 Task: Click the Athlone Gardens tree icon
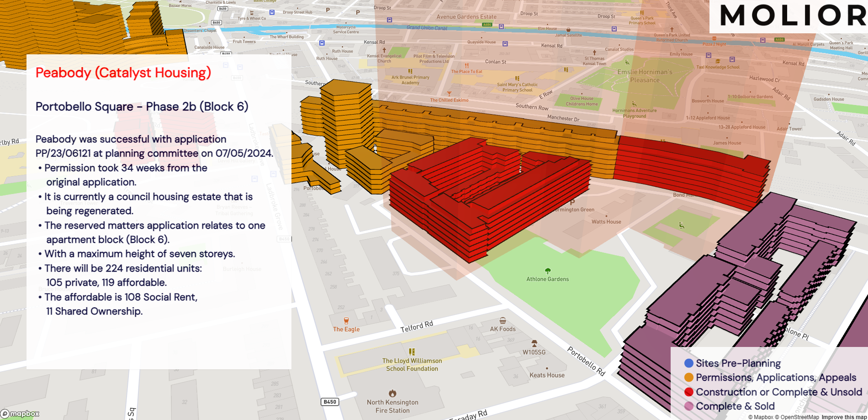pyautogui.click(x=548, y=271)
